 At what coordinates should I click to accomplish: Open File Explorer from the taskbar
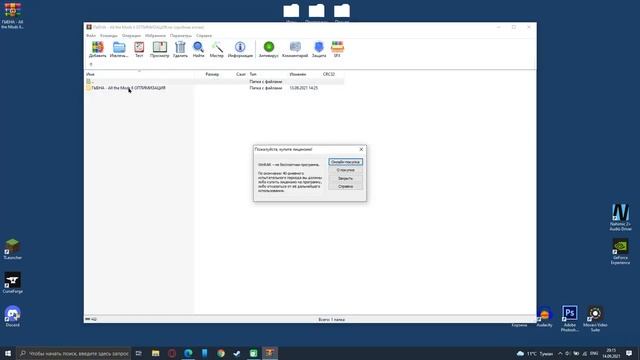point(156,353)
